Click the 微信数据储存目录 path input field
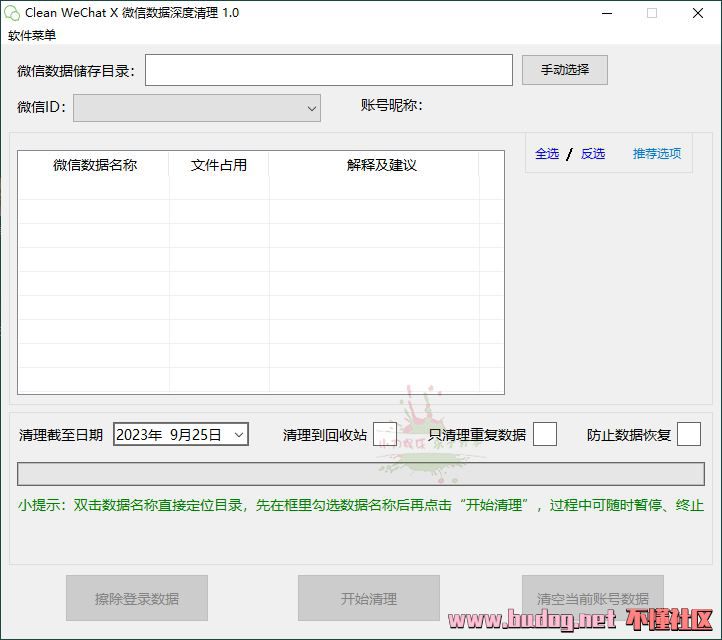This screenshot has height=640, width=722. click(x=329, y=70)
